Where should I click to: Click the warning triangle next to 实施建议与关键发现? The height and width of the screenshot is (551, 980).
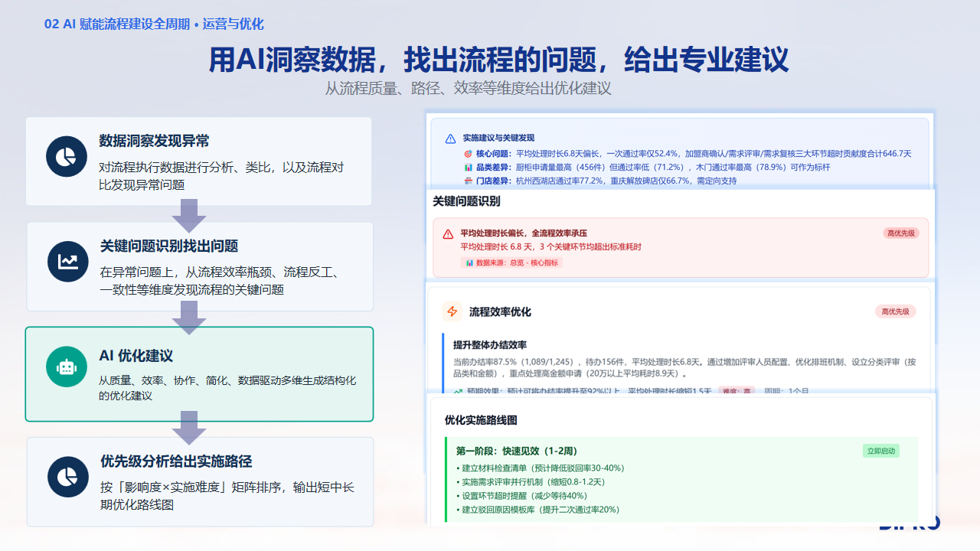click(x=450, y=139)
